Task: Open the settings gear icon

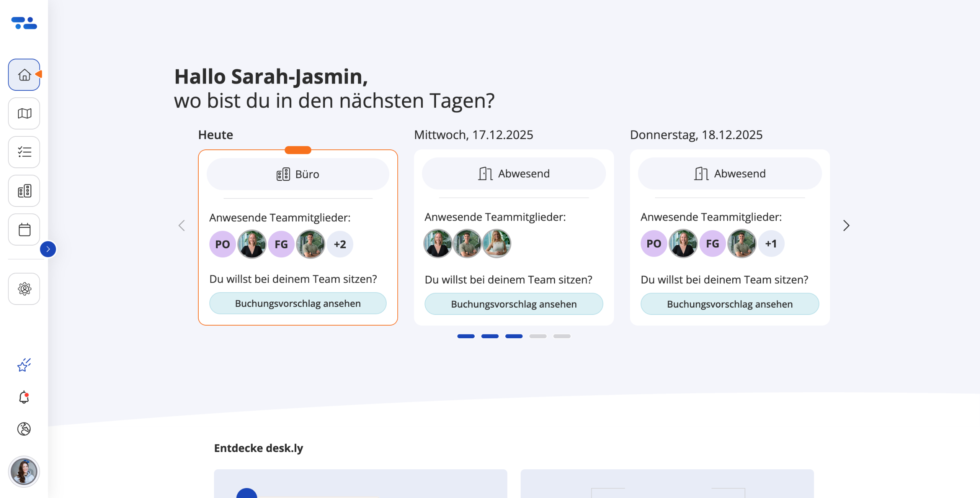Action: (x=24, y=289)
